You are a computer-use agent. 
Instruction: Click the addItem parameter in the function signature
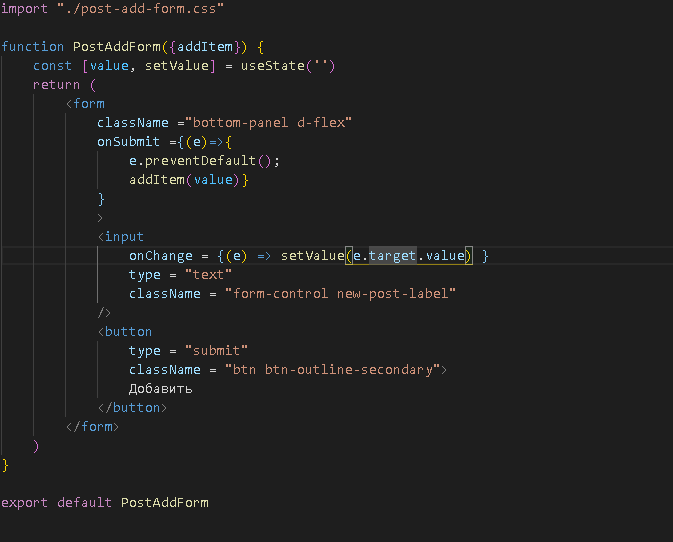pyautogui.click(x=205, y=47)
